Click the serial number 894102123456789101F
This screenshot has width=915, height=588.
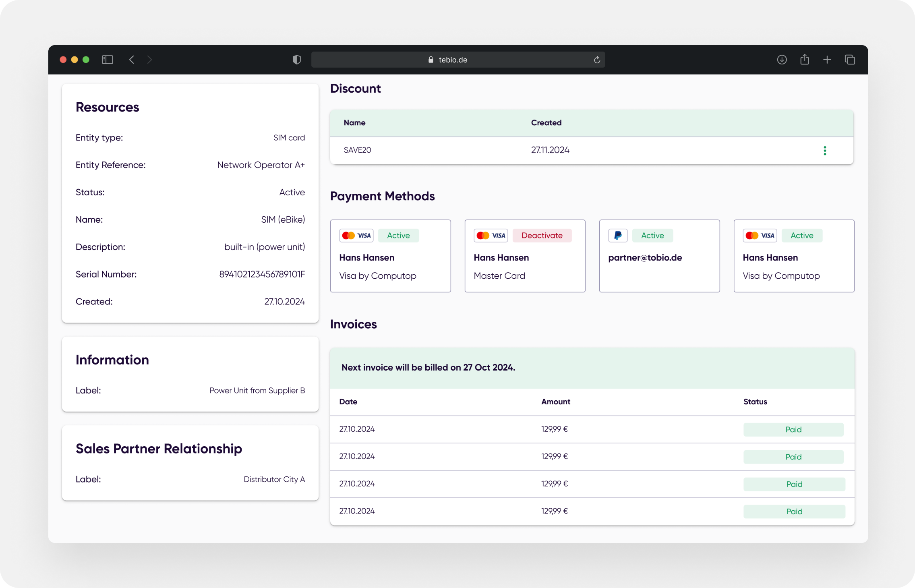point(262,274)
